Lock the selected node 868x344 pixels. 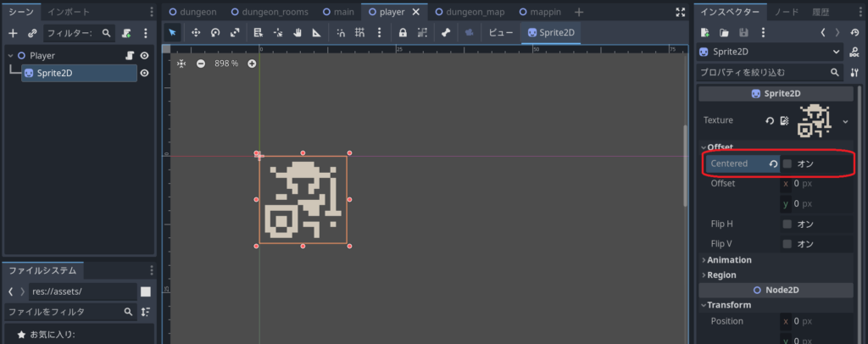[x=403, y=33]
